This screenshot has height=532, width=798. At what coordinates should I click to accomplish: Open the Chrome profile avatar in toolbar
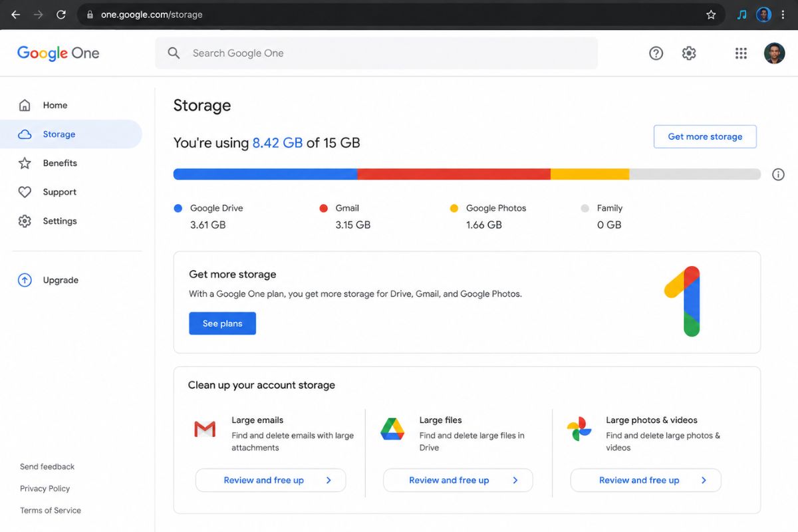coord(764,15)
